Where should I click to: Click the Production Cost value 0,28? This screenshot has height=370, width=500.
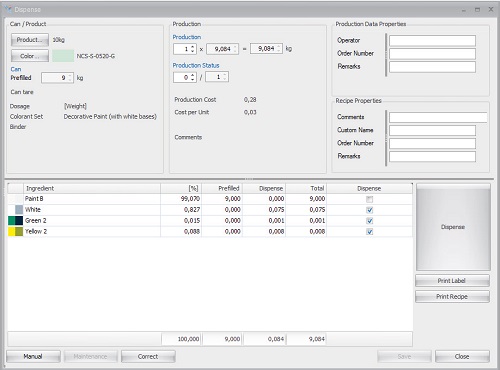point(250,100)
